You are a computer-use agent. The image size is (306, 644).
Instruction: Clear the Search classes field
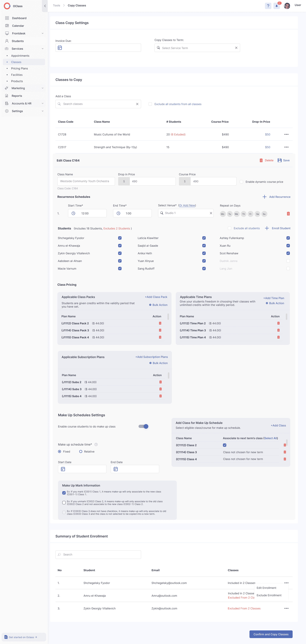(137, 104)
